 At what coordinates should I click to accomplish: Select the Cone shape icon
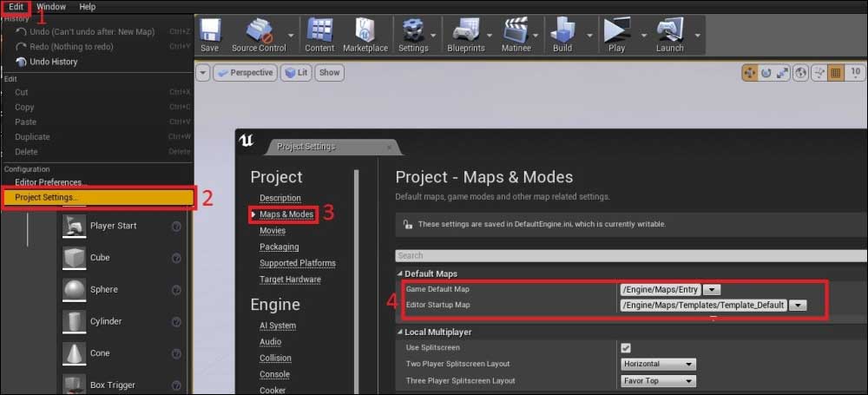point(74,353)
